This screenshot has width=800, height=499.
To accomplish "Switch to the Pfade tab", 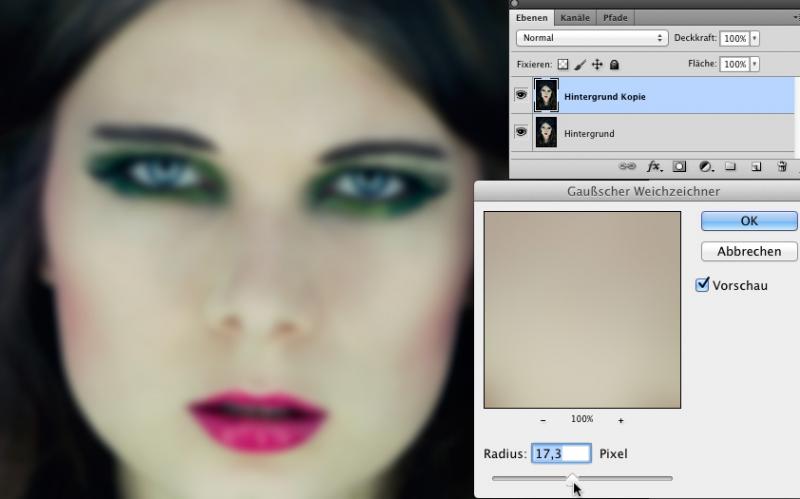I will 614,18.
